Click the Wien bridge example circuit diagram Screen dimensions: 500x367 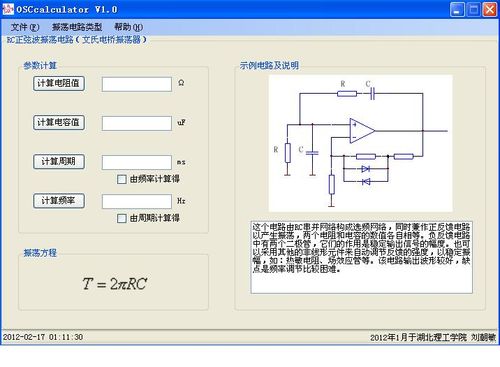(361, 143)
